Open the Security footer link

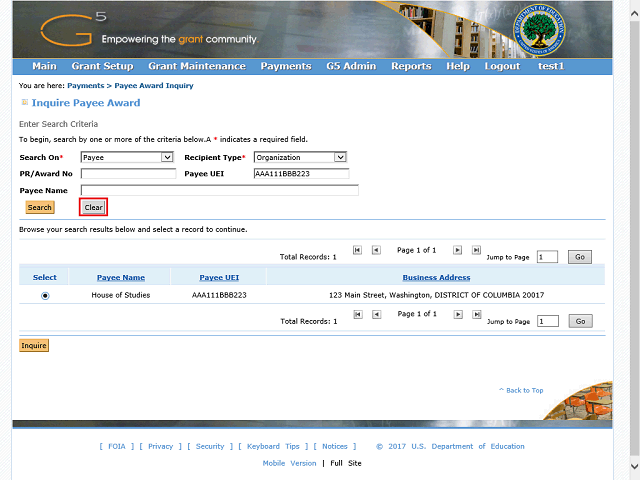[x=210, y=446]
